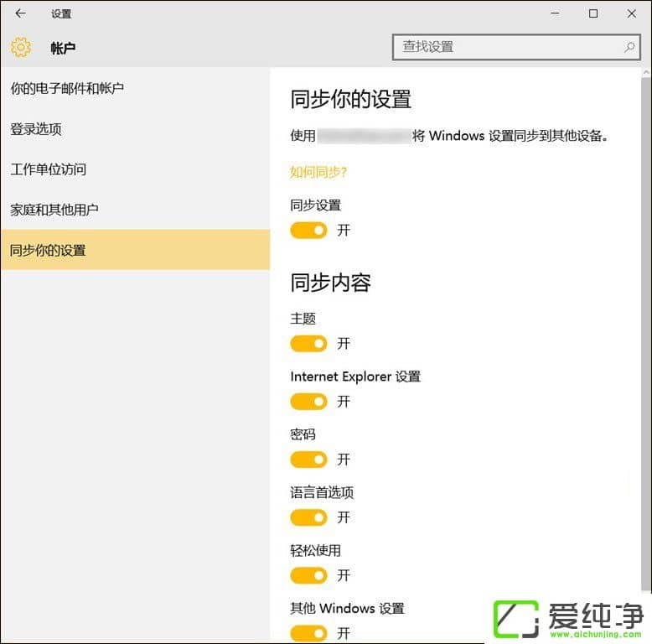The height and width of the screenshot is (644, 652).
Task: Open 家庭和其他用户 section
Action: pos(54,210)
